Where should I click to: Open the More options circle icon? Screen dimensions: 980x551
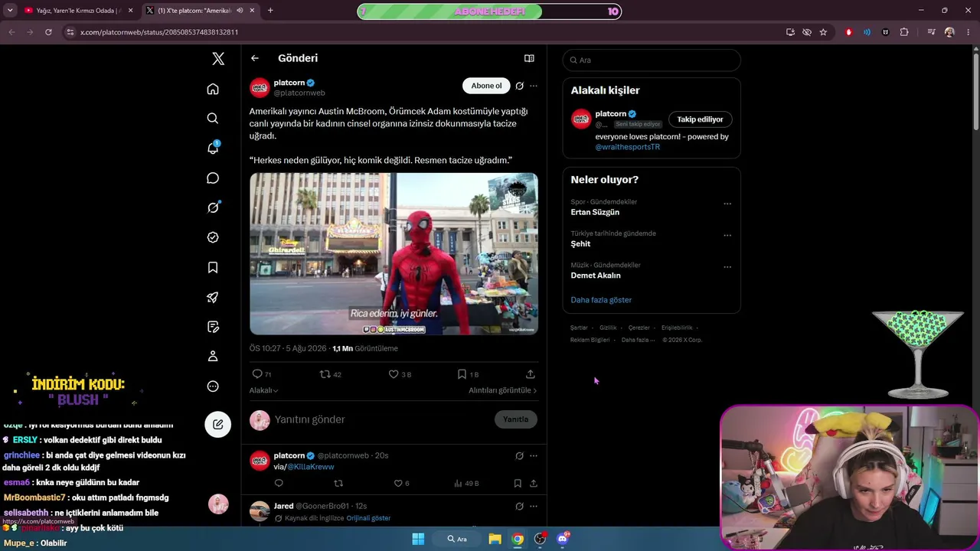click(x=213, y=386)
